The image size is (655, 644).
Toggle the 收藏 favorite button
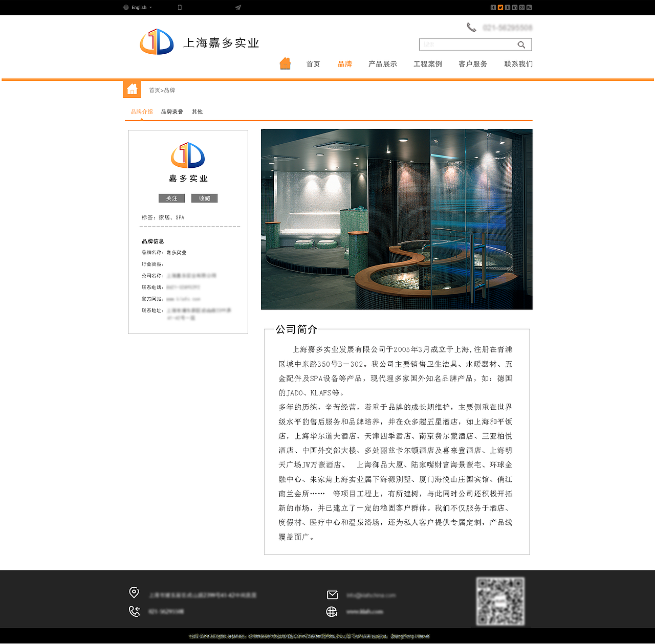tap(204, 198)
